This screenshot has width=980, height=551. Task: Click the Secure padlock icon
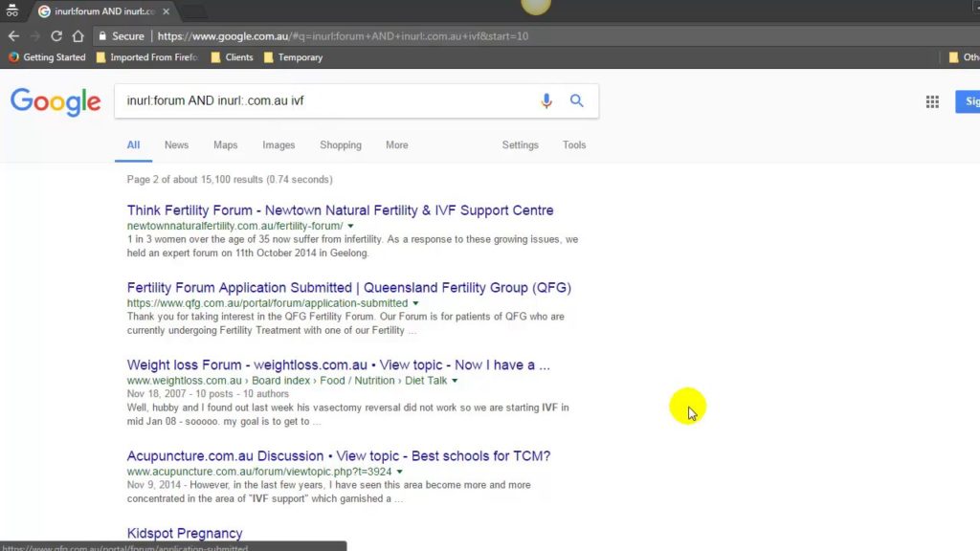point(102,36)
